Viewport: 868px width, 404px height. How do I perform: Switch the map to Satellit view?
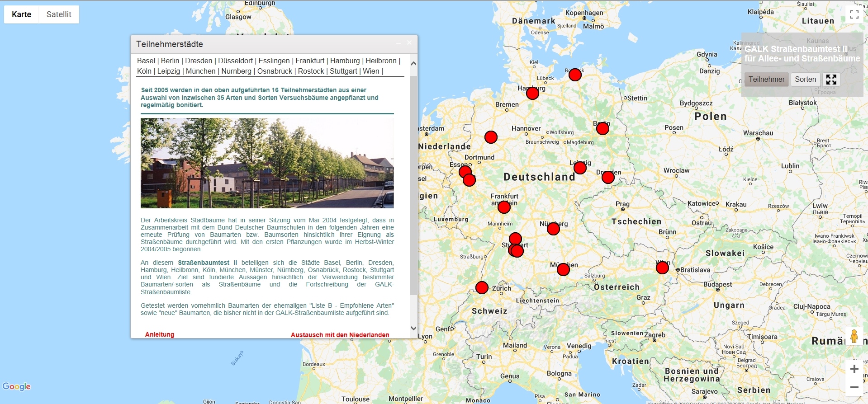[59, 14]
